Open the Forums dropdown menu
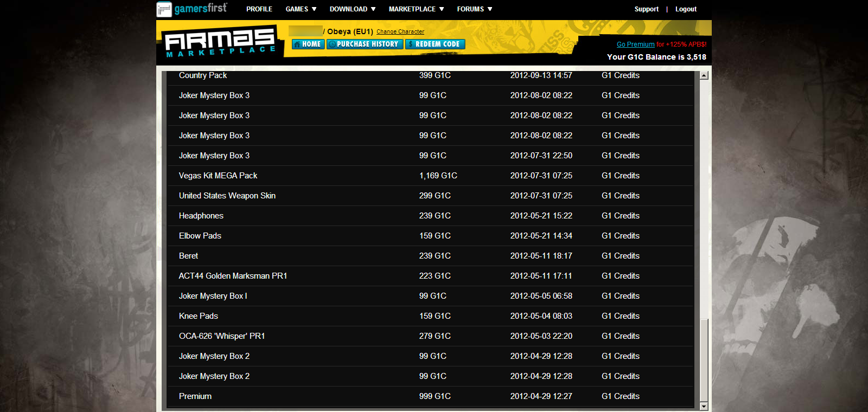This screenshot has width=868, height=412. [x=474, y=9]
